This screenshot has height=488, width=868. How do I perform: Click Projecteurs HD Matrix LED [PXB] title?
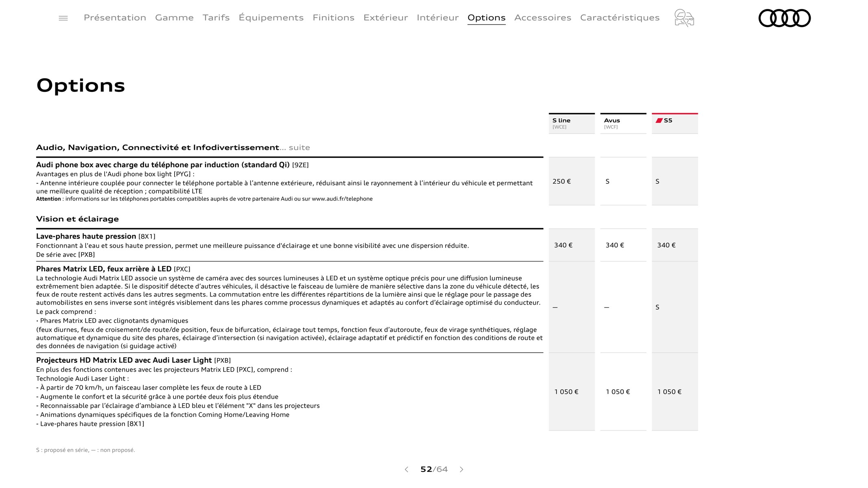tap(133, 360)
